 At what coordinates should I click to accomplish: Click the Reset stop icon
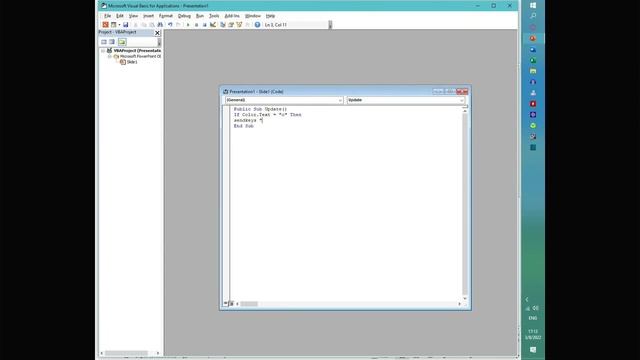pos(204,25)
